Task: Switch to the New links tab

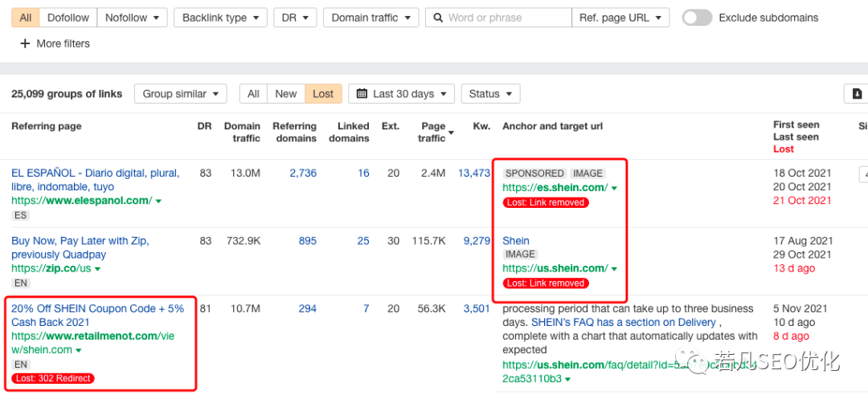Action: [x=285, y=94]
